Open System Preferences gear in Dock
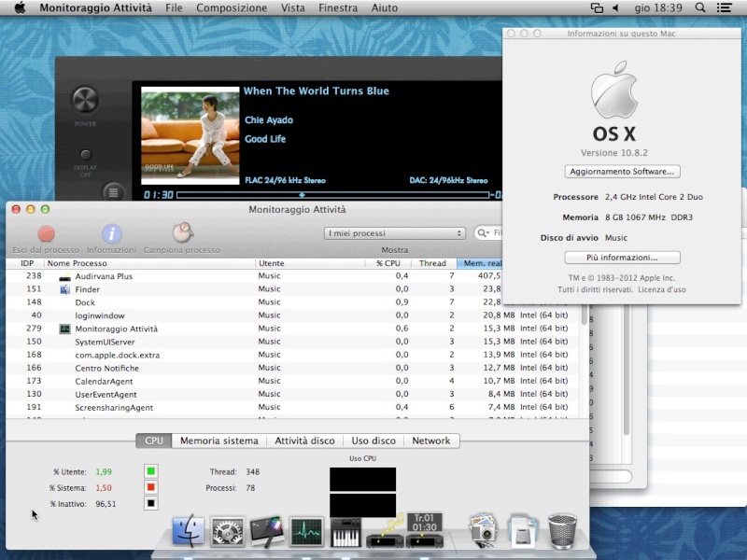This screenshot has width=747, height=560. [228, 531]
